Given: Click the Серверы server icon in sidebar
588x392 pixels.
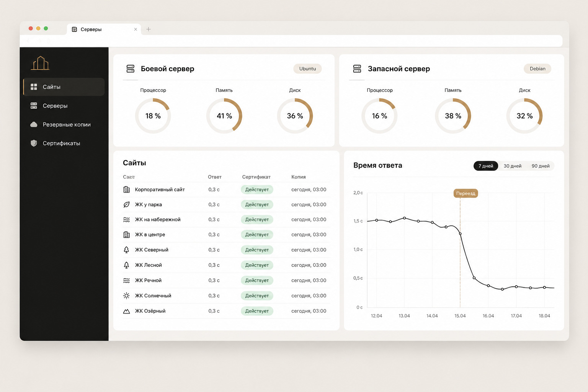Looking at the screenshot, I should coord(34,106).
